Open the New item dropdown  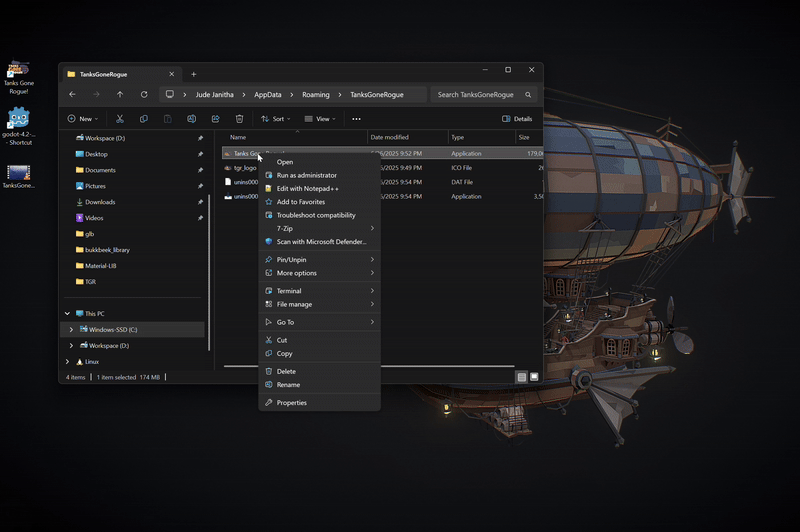[83, 119]
